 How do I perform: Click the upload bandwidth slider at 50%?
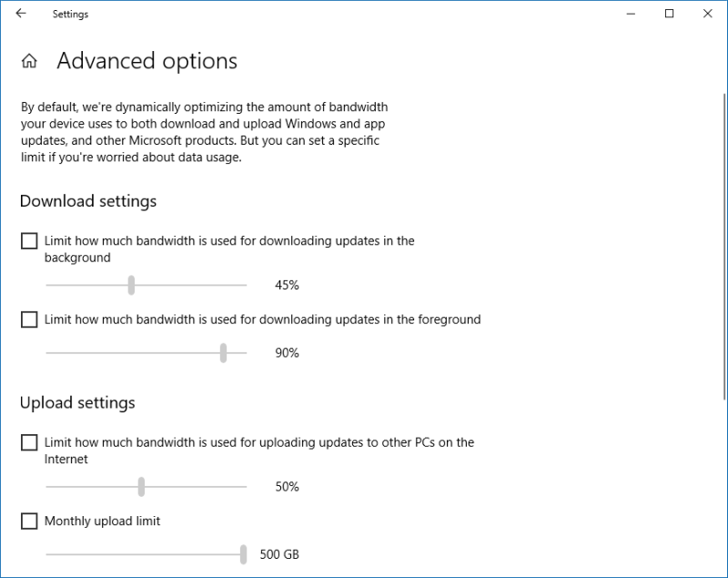pos(141,486)
